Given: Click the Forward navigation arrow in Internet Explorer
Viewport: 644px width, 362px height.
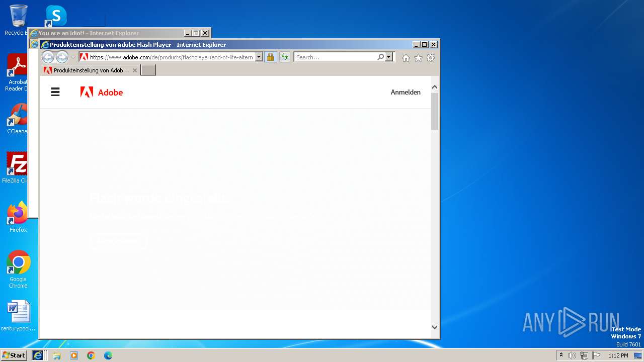Looking at the screenshot, I should 62,57.
